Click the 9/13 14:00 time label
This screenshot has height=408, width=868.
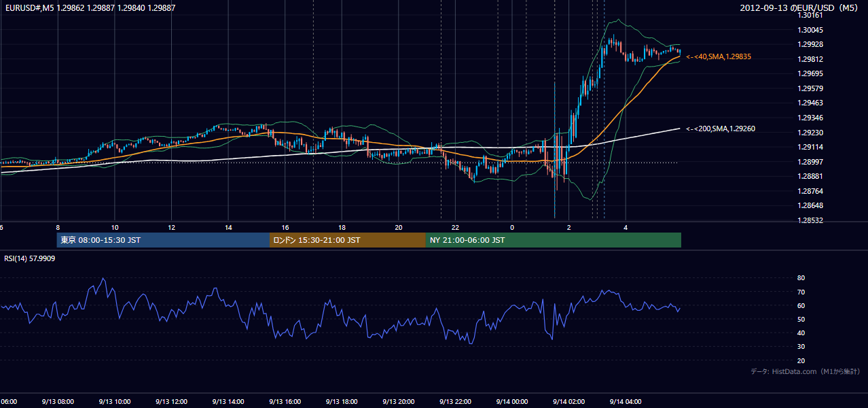tap(228, 401)
